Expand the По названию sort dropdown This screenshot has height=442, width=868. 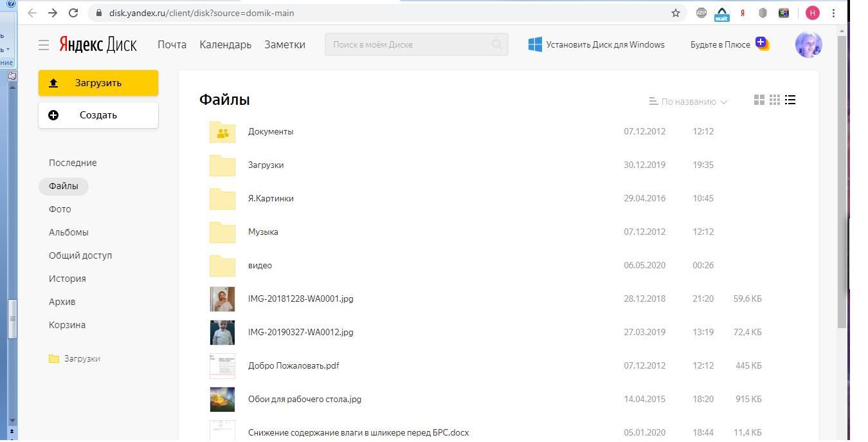point(688,102)
